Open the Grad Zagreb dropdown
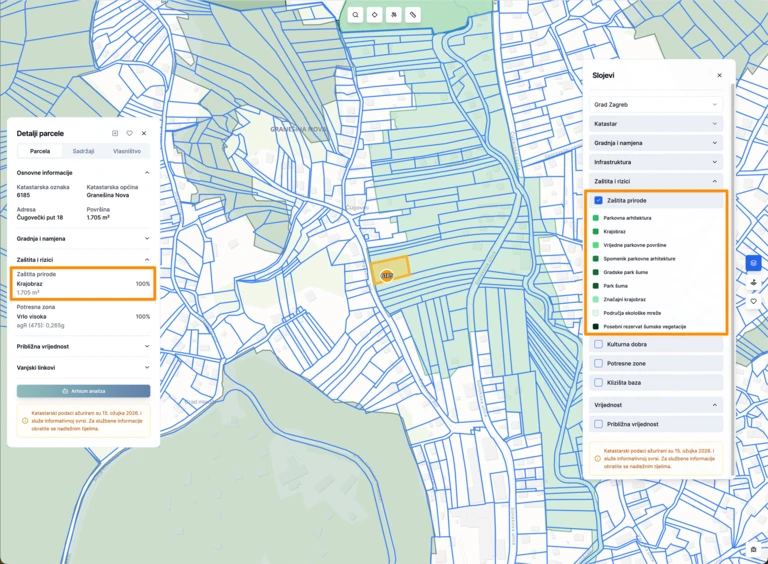 pyautogui.click(x=656, y=104)
